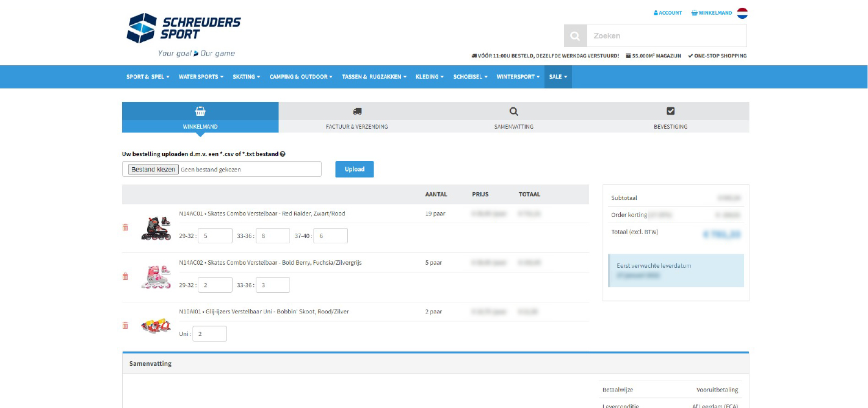
Task: Delete Bold Berry skates with trash icon
Action: coord(126,276)
